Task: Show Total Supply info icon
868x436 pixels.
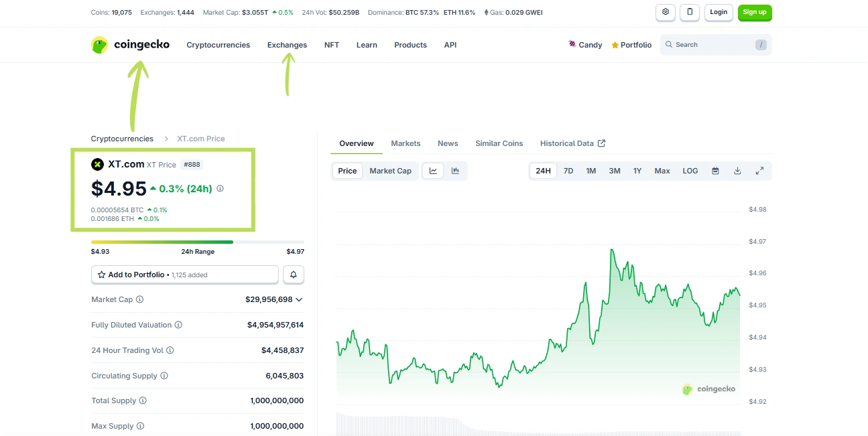Action: (143, 401)
